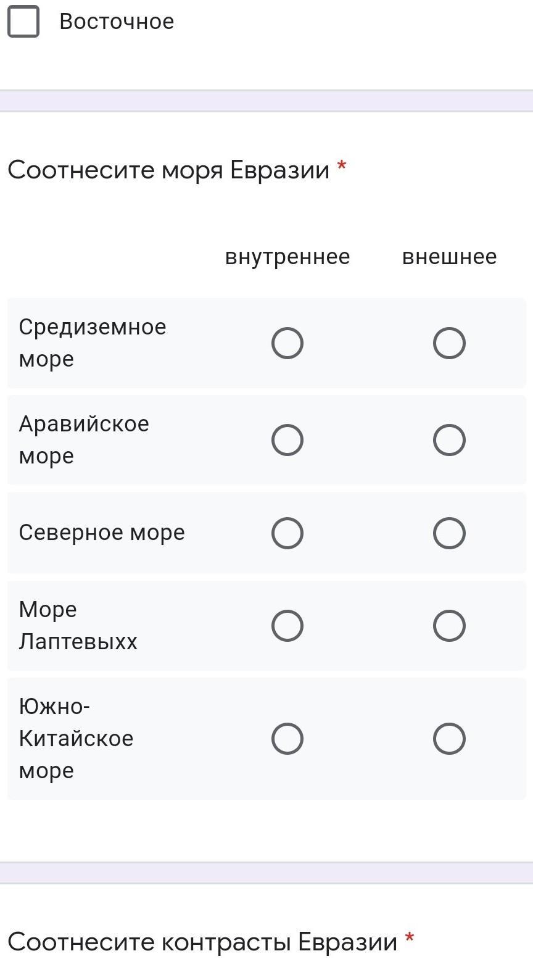The height and width of the screenshot is (980, 533).
Task: Click the Северное море row label
Action: (102, 533)
